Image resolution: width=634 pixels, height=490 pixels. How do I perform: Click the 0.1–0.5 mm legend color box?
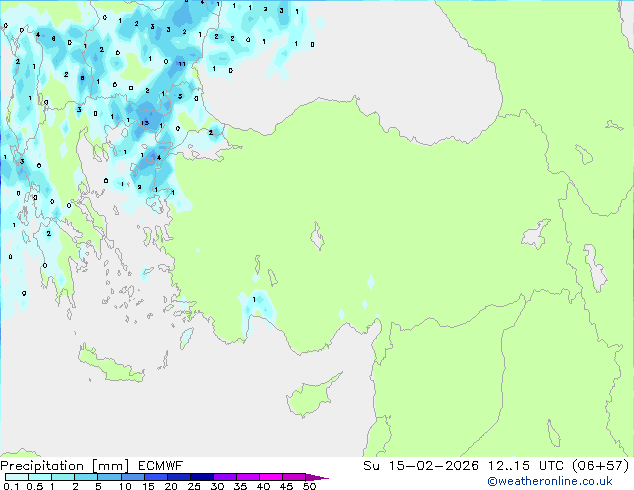click(17, 477)
